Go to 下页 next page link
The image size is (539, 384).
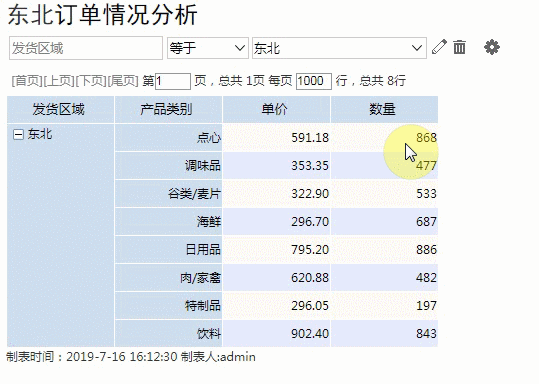point(91,81)
